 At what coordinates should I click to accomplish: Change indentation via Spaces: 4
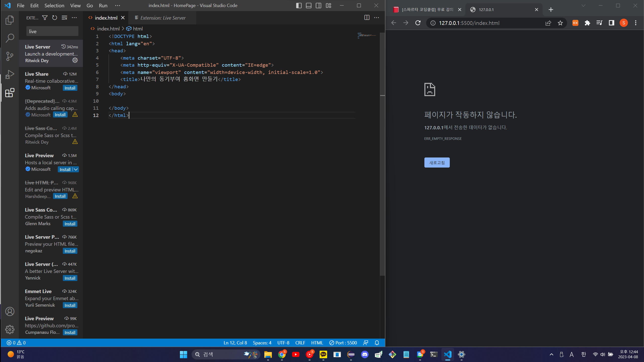(x=262, y=343)
